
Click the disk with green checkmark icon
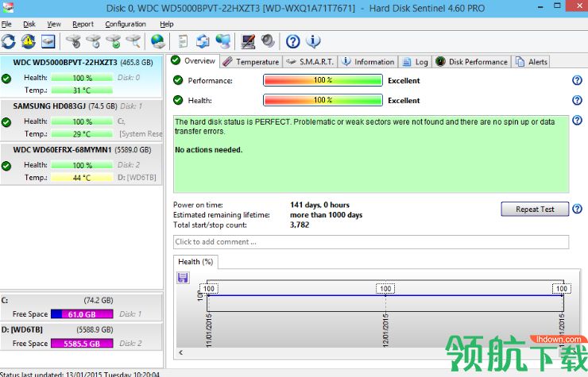coord(114,41)
